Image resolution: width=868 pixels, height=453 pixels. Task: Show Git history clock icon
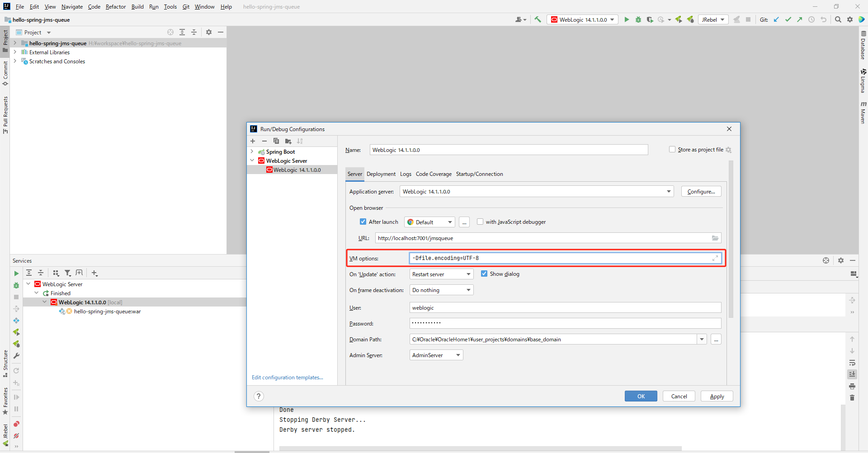811,19
